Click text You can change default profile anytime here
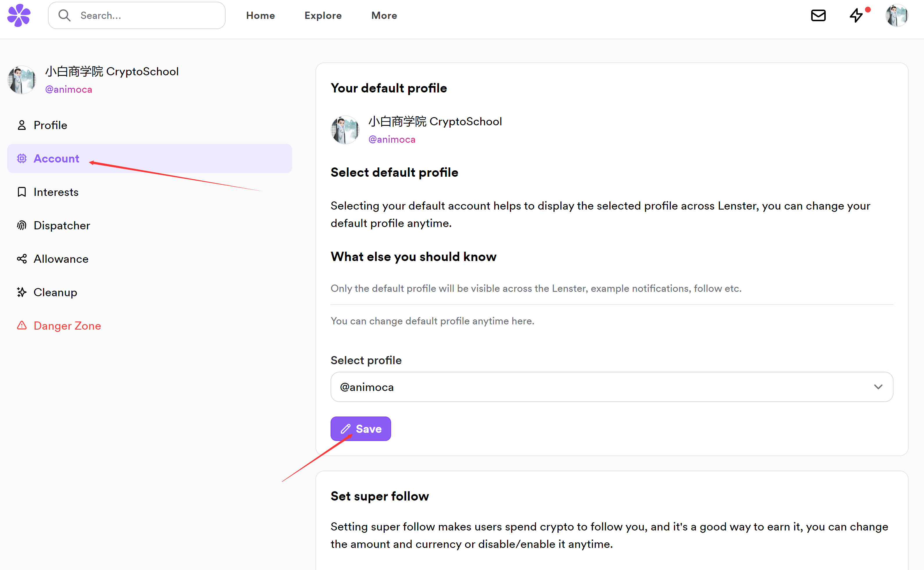 point(432,321)
